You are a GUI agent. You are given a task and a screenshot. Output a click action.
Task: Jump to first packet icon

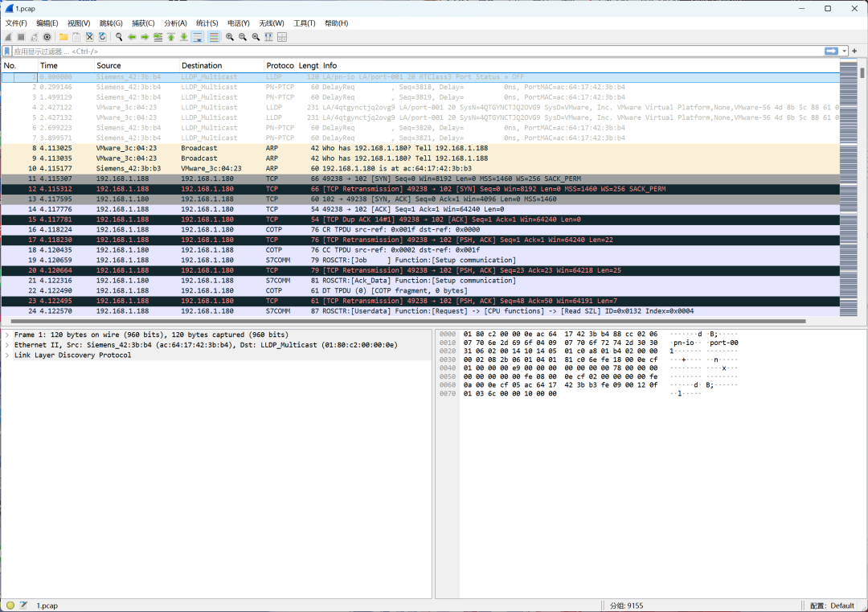point(171,37)
